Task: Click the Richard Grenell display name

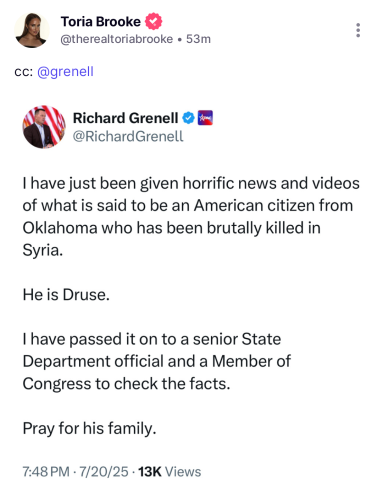Action: 126,118
